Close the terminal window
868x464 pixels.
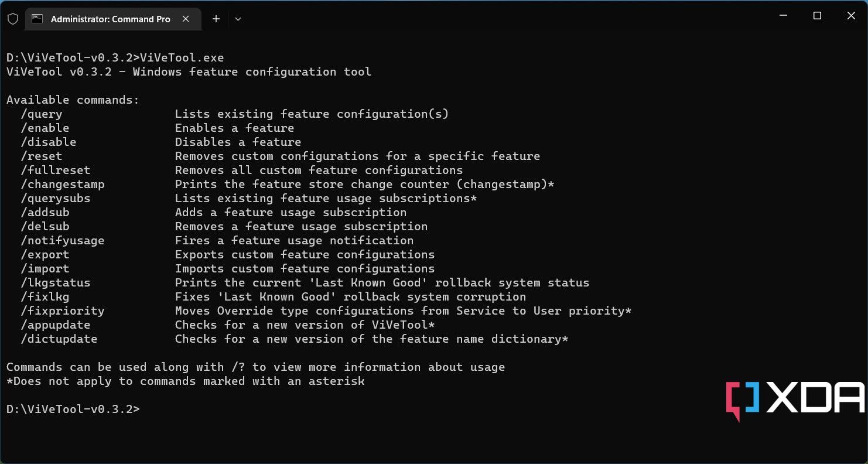point(851,16)
